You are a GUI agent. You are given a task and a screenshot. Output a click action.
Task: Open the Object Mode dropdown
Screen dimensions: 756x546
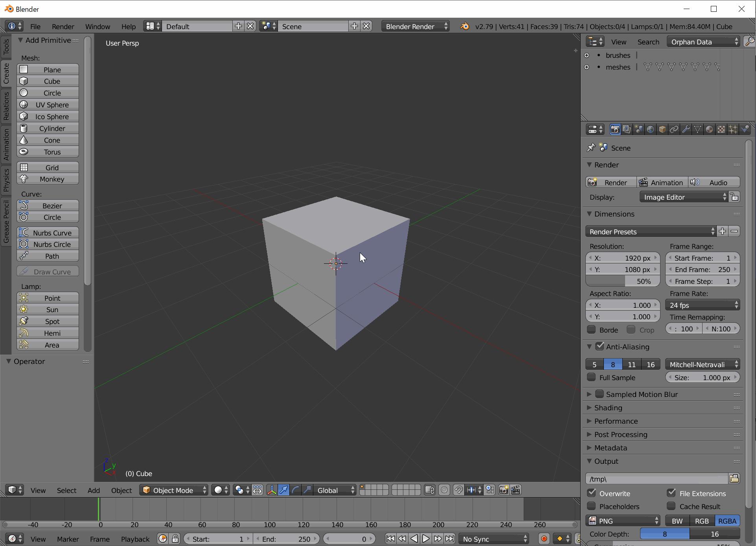tap(173, 490)
